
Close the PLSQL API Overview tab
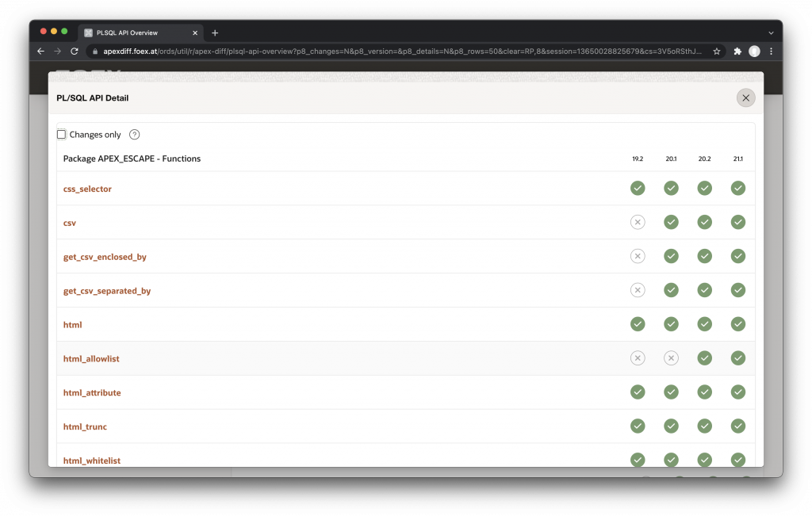[x=195, y=32]
